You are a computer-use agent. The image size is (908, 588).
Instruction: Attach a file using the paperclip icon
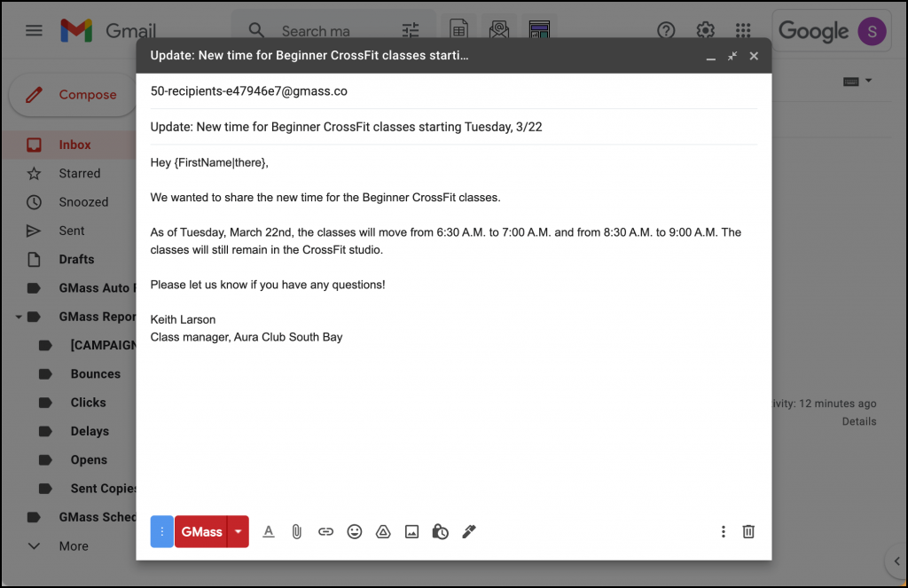coord(296,531)
